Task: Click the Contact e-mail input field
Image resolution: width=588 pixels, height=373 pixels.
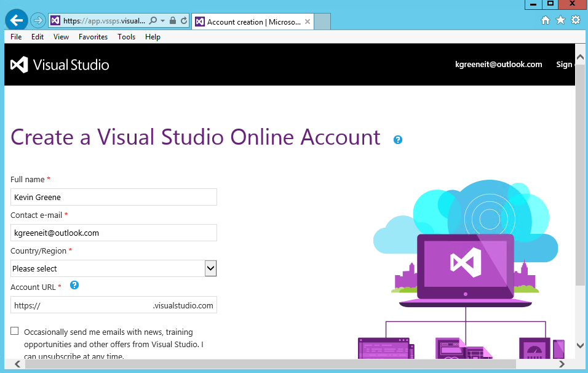Action: 114,233
